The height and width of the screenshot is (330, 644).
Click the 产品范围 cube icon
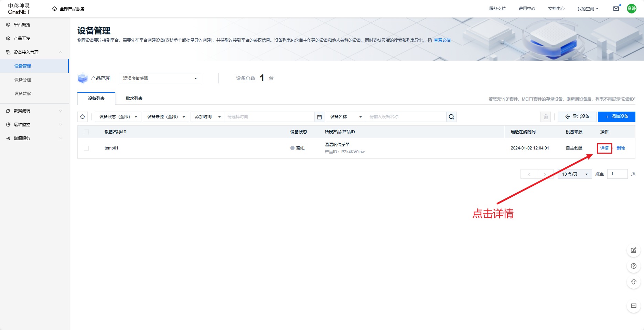[83, 78]
